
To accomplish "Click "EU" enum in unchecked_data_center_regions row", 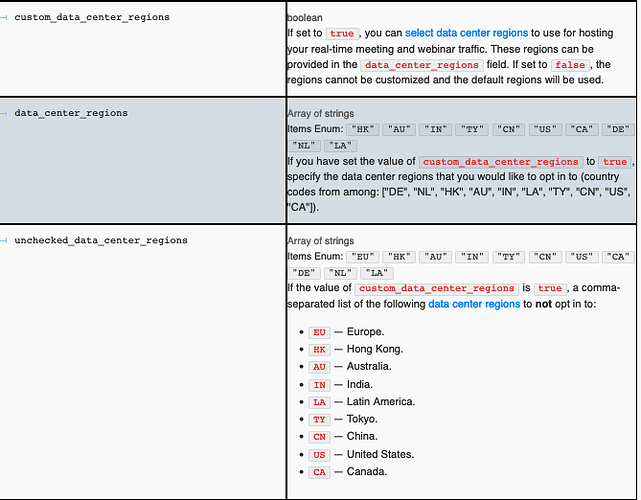I will [x=363, y=257].
